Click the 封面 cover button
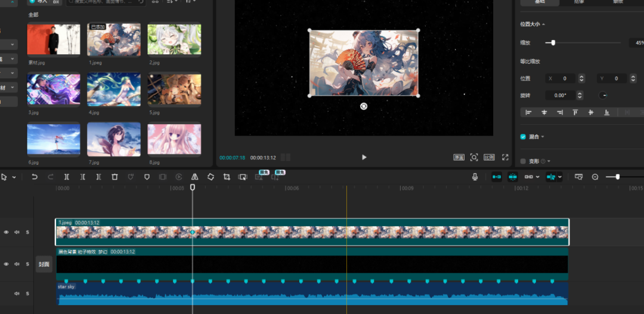Image resolution: width=644 pixels, height=314 pixels. click(x=44, y=264)
